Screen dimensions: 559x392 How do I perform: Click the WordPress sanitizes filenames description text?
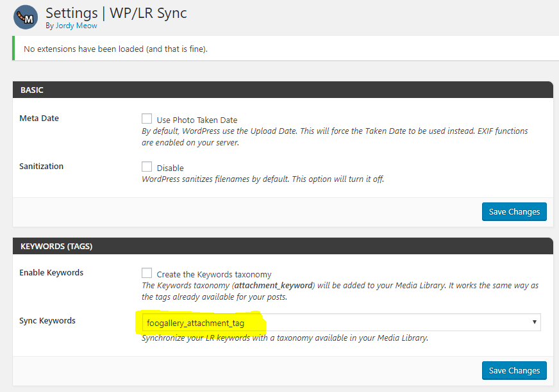263,179
